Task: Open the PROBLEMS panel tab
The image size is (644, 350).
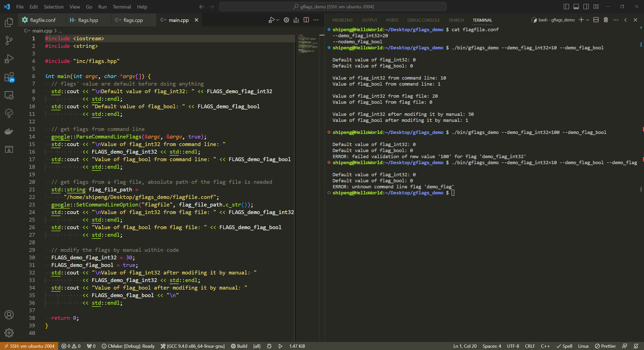Action: click(343, 20)
